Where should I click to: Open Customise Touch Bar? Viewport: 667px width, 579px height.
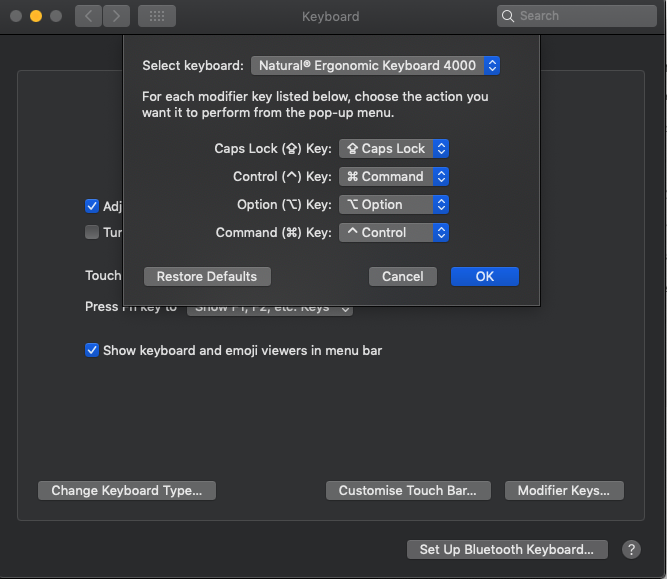[408, 491]
